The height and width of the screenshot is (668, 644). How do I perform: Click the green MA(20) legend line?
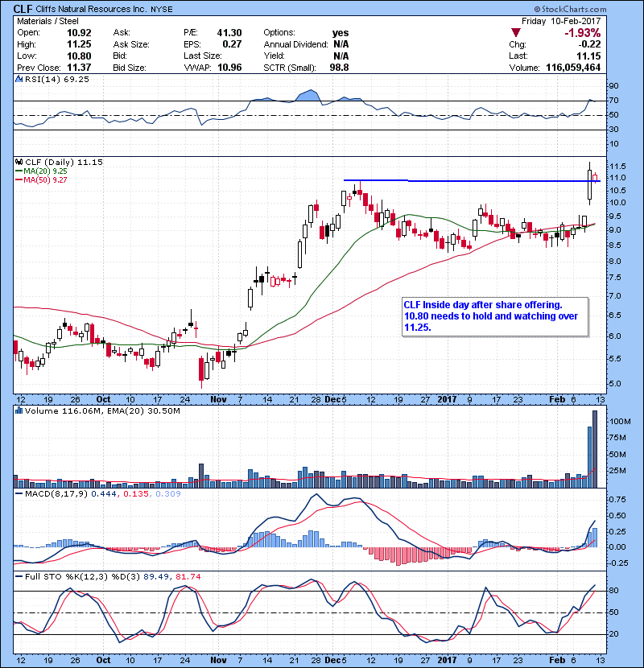(19, 171)
